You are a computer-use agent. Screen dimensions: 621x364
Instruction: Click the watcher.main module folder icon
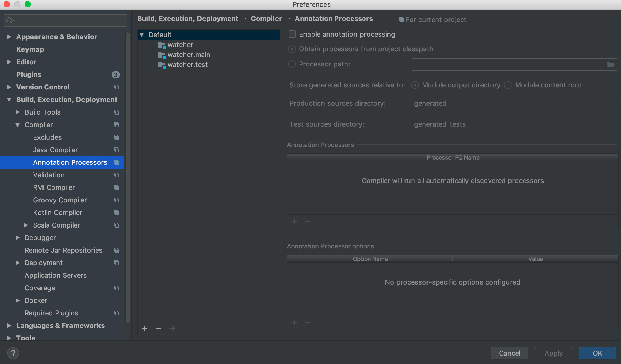click(x=162, y=55)
